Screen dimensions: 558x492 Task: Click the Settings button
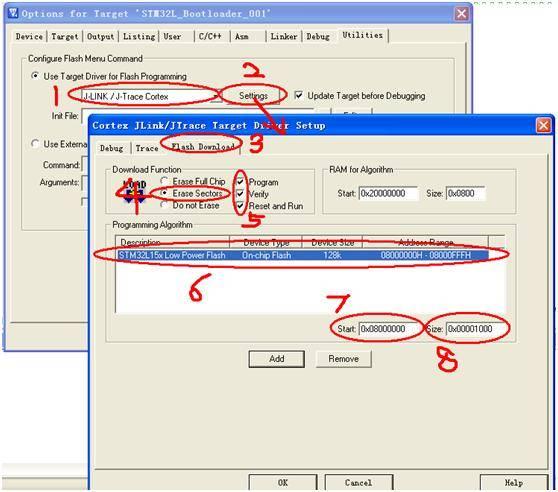[x=253, y=96]
